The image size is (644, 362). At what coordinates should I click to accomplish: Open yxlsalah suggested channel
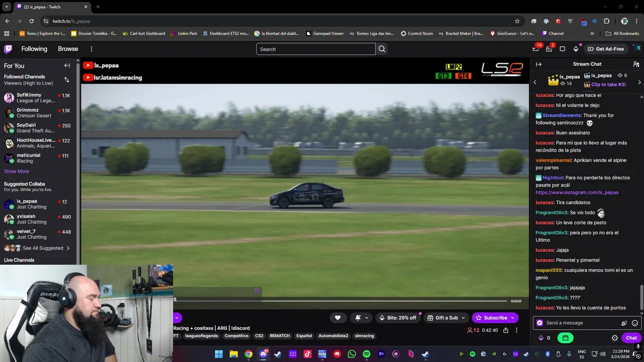click(39, 219)
